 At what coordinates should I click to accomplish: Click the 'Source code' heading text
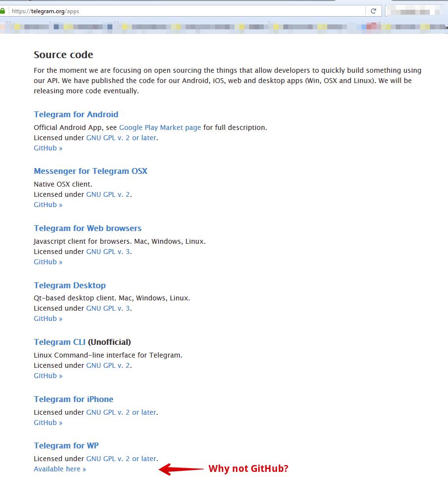pos(64,55)
